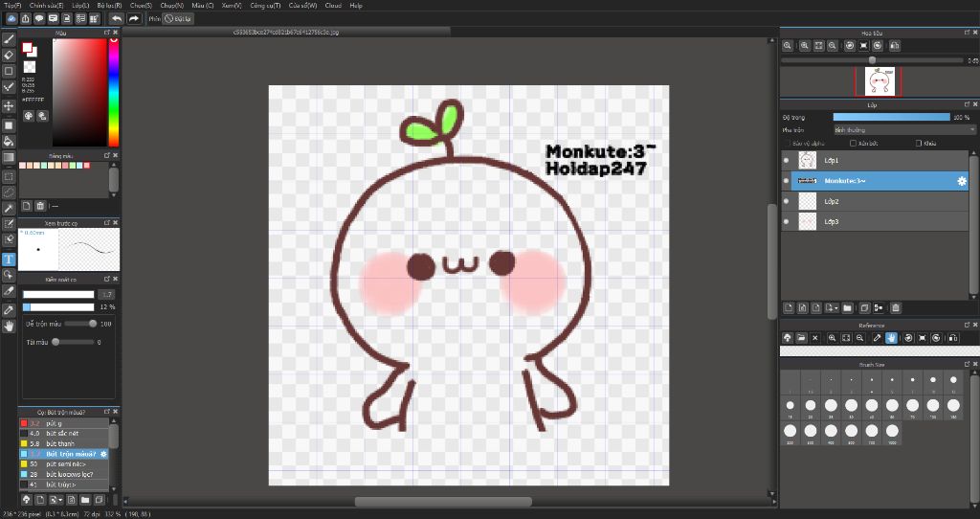The image size is (980, 519).
Task: Select the bút sắc nét brush
Action: click(64, 434)
